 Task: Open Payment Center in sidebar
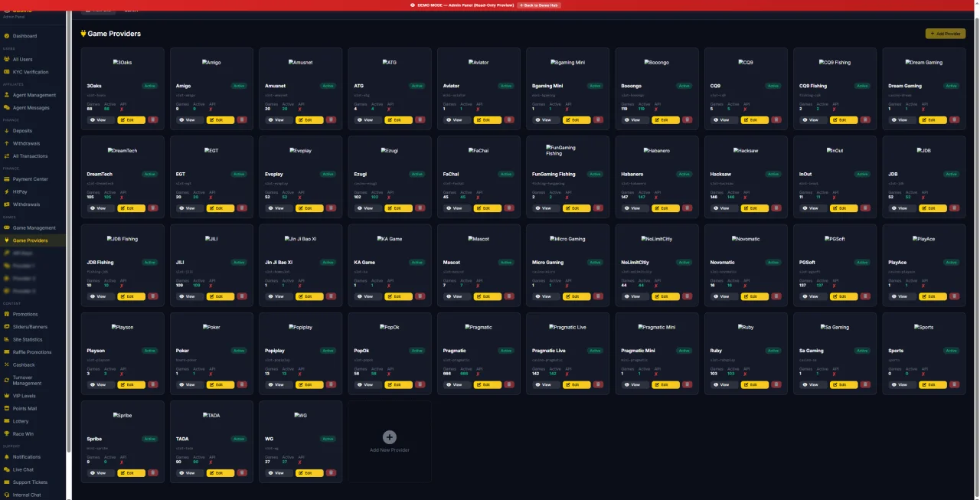click(34, 179)
